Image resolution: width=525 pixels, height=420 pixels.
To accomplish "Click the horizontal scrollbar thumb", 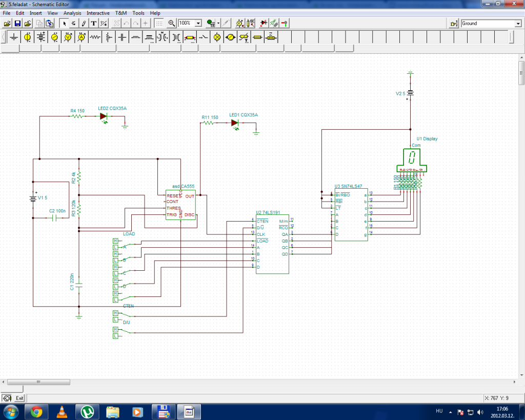I will coord(38,382).
